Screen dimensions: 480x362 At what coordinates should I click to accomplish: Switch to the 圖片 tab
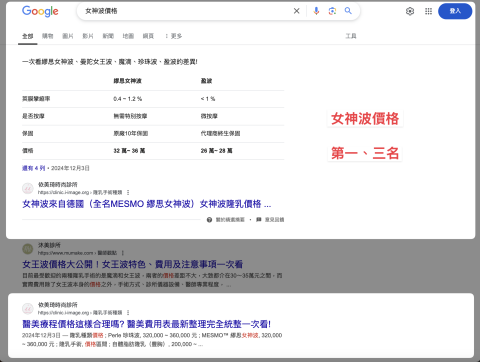pyautogui.click(x=68, y=36)
